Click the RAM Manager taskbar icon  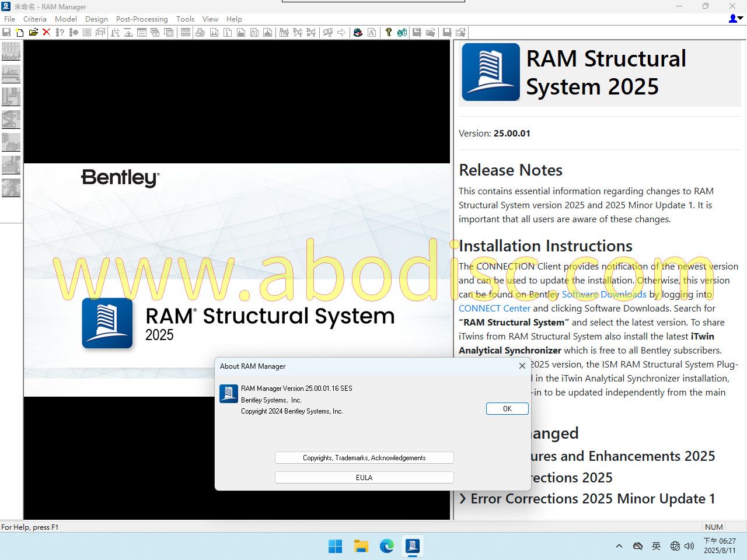tap(413, 546)
